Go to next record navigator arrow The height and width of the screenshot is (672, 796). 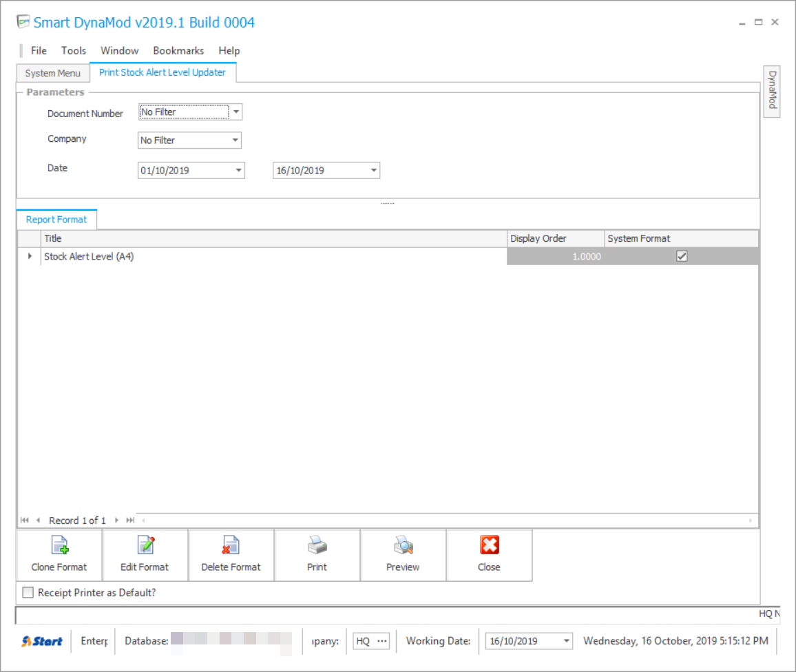tap(117, 521)
